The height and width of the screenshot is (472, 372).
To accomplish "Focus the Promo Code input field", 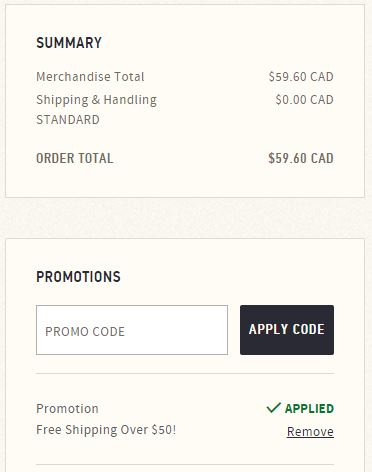I will click(132, 330).
